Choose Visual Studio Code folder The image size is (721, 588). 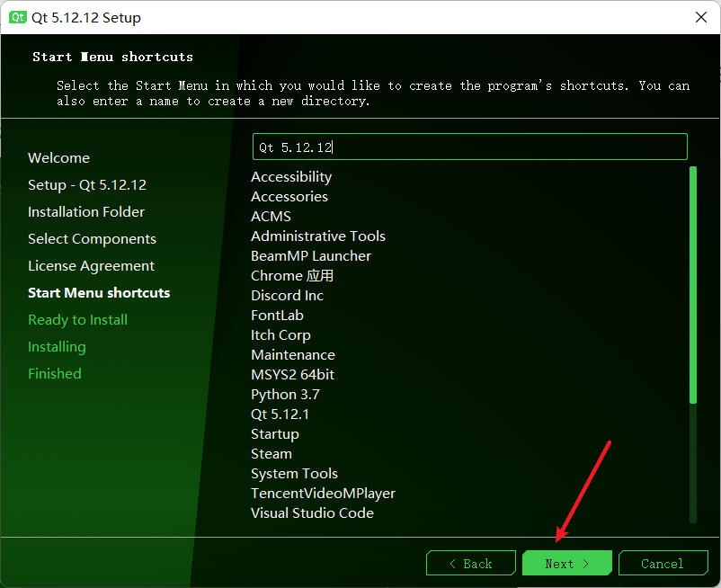click(x=312, y=513)
